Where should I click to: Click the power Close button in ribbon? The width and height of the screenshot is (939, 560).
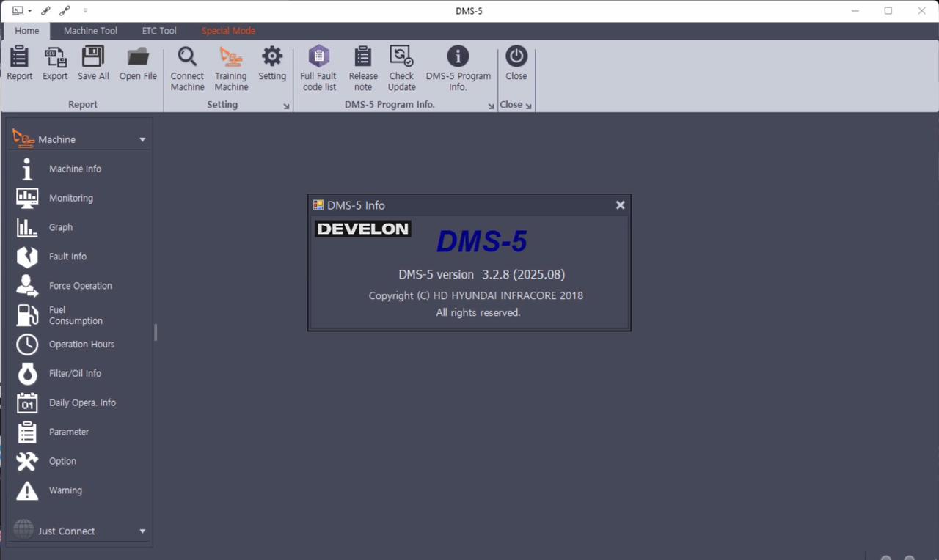pyautogui.click(x=516, y=57)
